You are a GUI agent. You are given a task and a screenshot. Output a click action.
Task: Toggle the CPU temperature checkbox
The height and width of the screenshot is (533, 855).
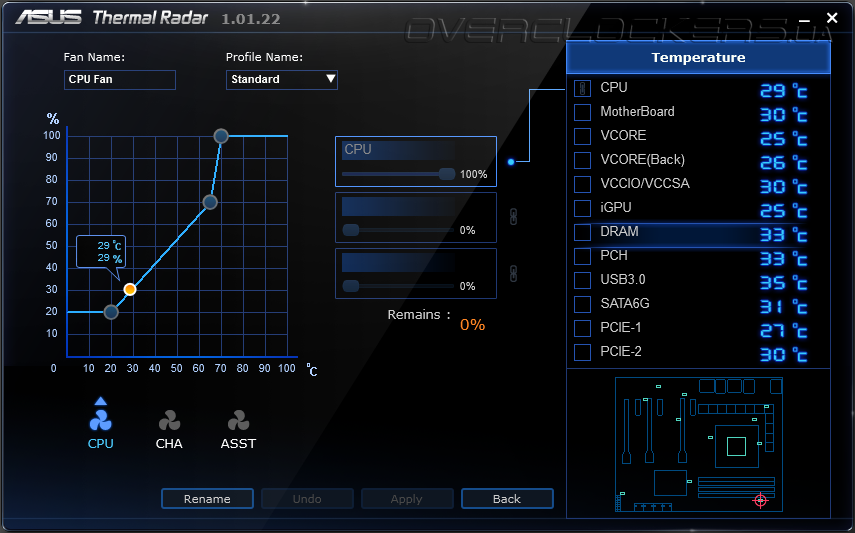coord(582,88)
